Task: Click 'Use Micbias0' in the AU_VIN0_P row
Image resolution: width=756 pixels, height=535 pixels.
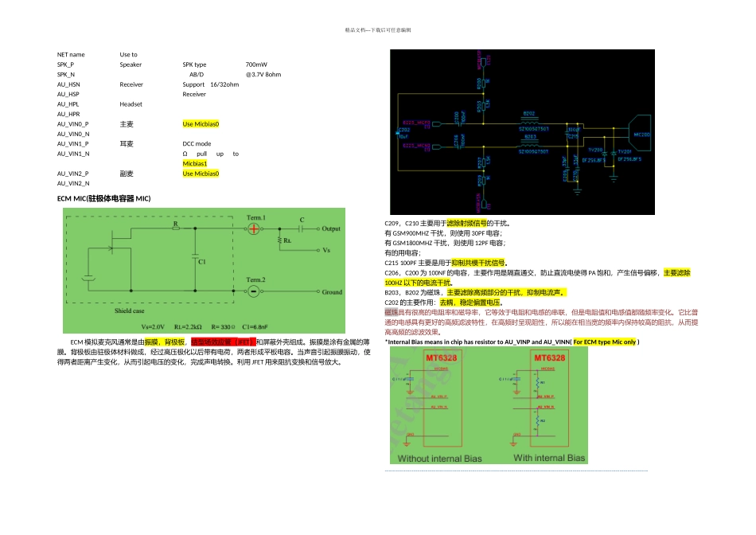Action: (201, 124)
